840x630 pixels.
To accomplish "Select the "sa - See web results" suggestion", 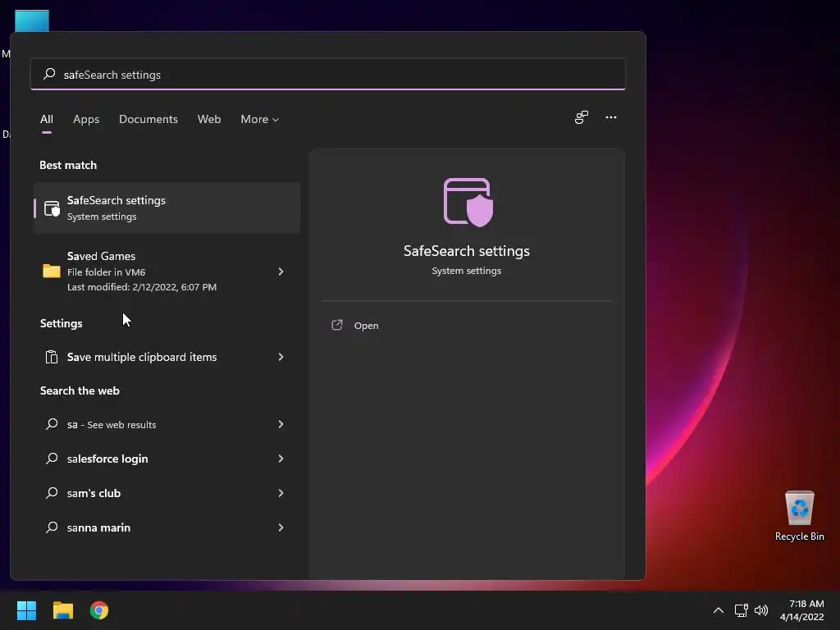I will [x=167, y=424].
